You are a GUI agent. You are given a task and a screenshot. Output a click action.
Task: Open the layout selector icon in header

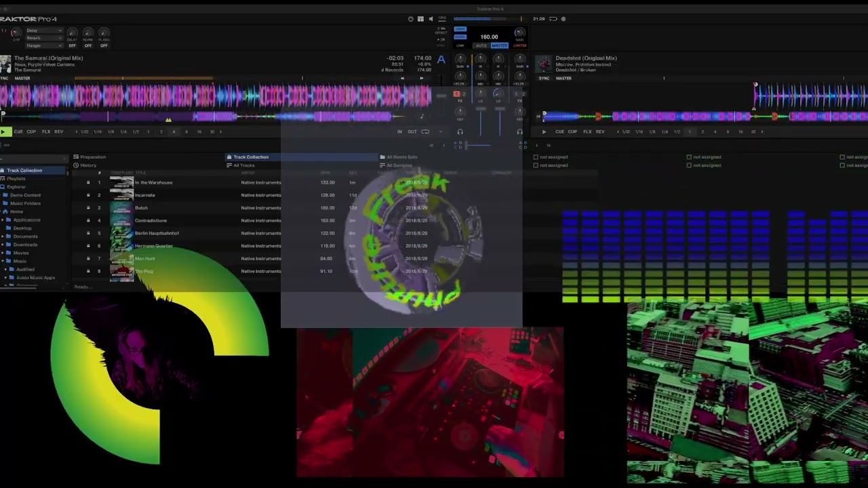[x=420, y=19]
